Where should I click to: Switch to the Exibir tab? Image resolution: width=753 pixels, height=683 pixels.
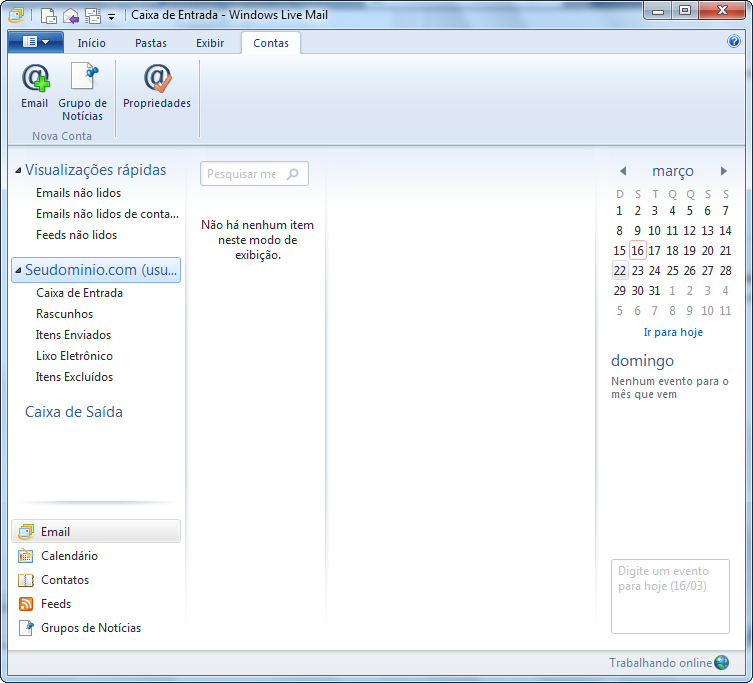tap(210, 43)
